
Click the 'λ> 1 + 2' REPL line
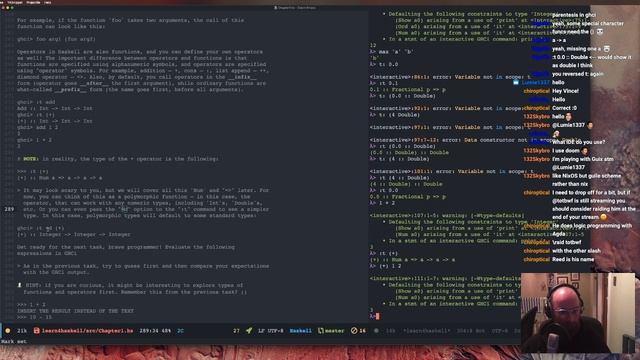[x=382, y=203]
